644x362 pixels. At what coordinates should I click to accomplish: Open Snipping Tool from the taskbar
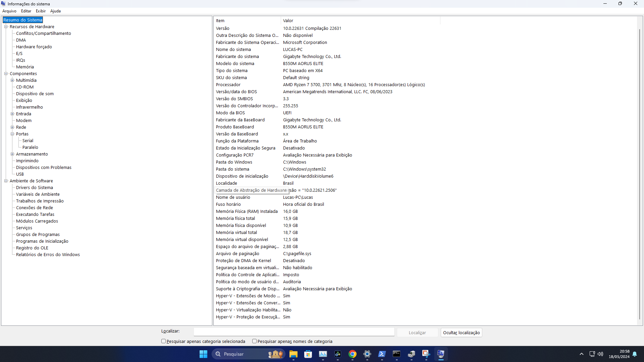pos(426,354)
